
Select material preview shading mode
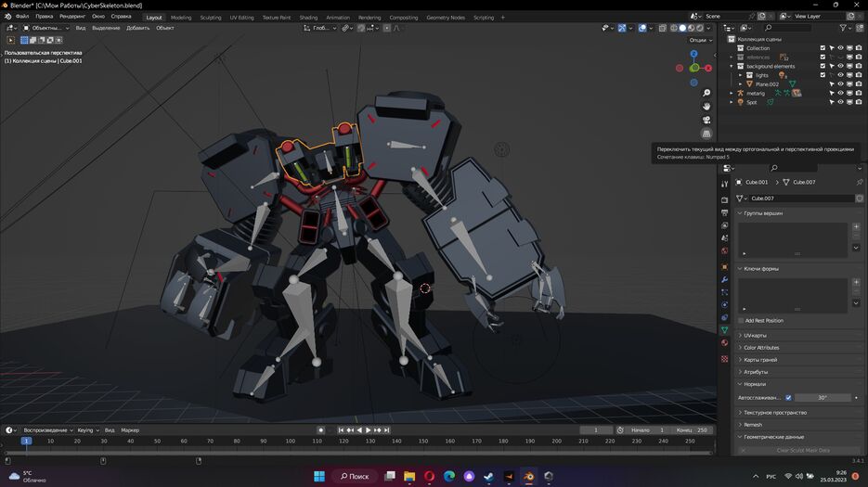[692, 28]
